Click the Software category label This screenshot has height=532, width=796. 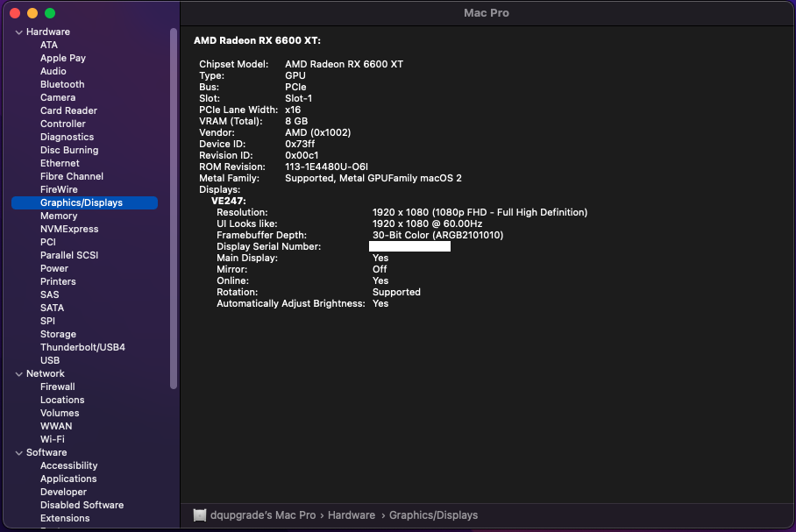coord(46,452)
